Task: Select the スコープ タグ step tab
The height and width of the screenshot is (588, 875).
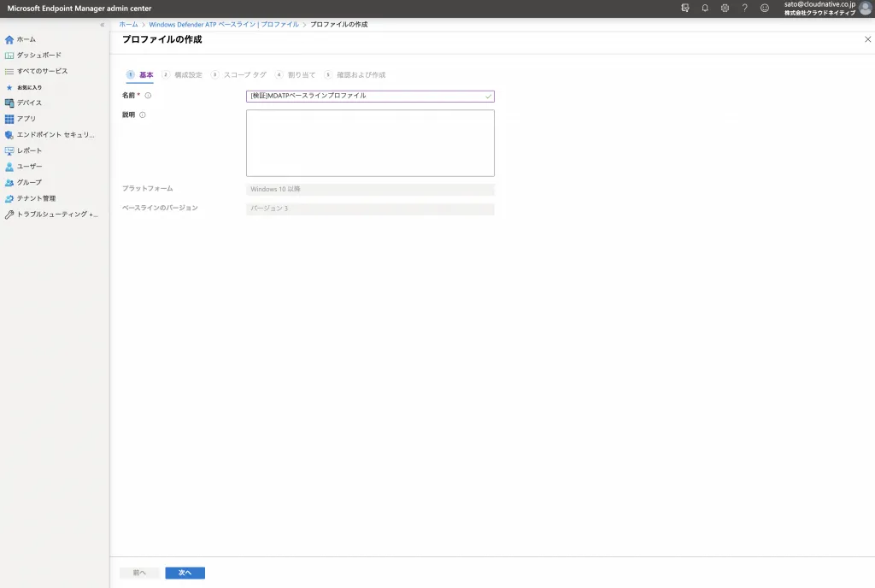Action: coord(239,74)
